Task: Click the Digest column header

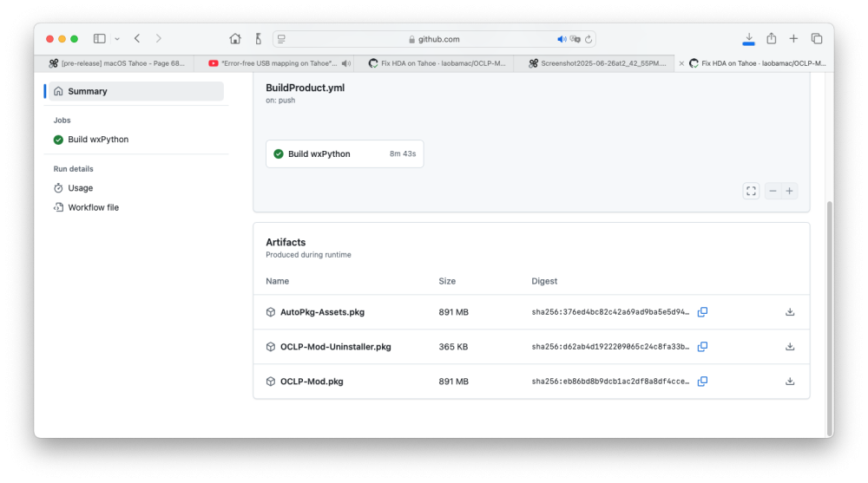Action: point(544,281)
